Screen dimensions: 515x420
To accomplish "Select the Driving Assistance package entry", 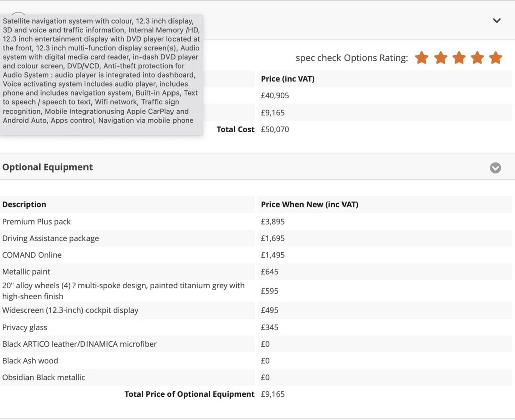I will click(x=50, y=238).
